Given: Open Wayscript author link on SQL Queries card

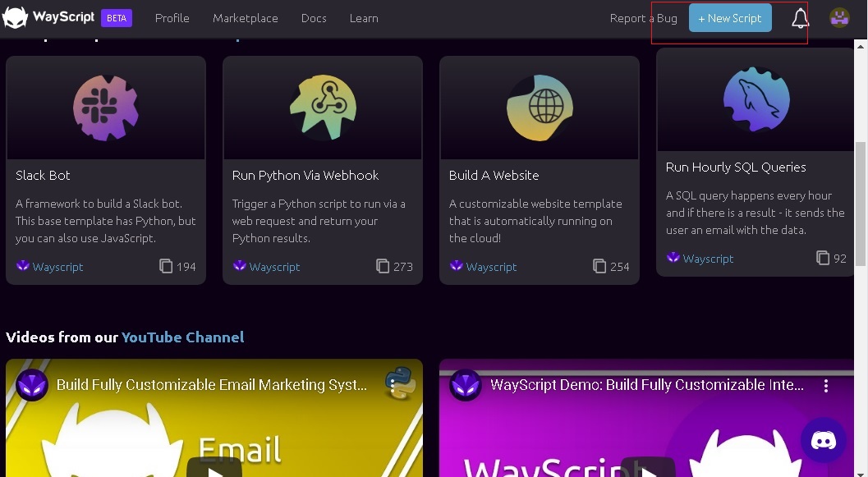Looking at the screenshot, I should (708, 259).
